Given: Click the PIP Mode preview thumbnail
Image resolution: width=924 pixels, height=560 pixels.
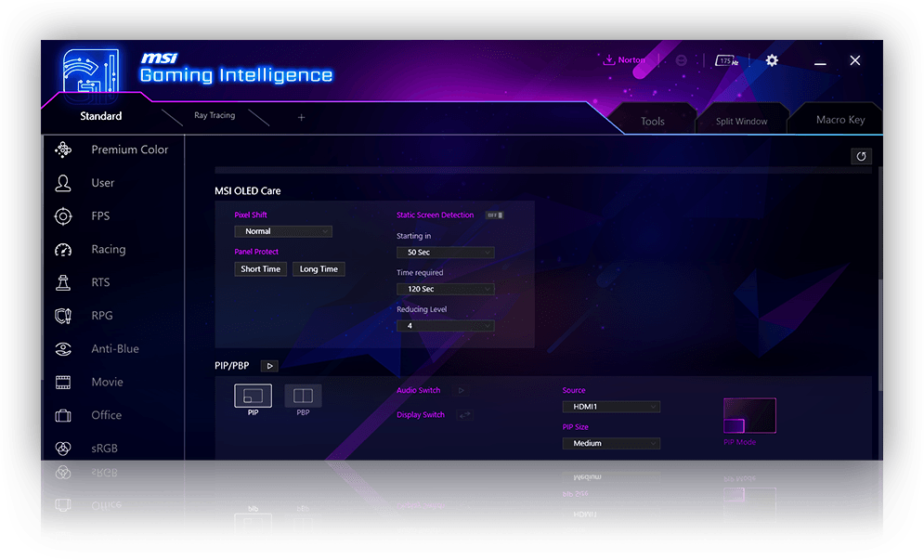Looking at the screenshot, I should [x=749, y=415].
